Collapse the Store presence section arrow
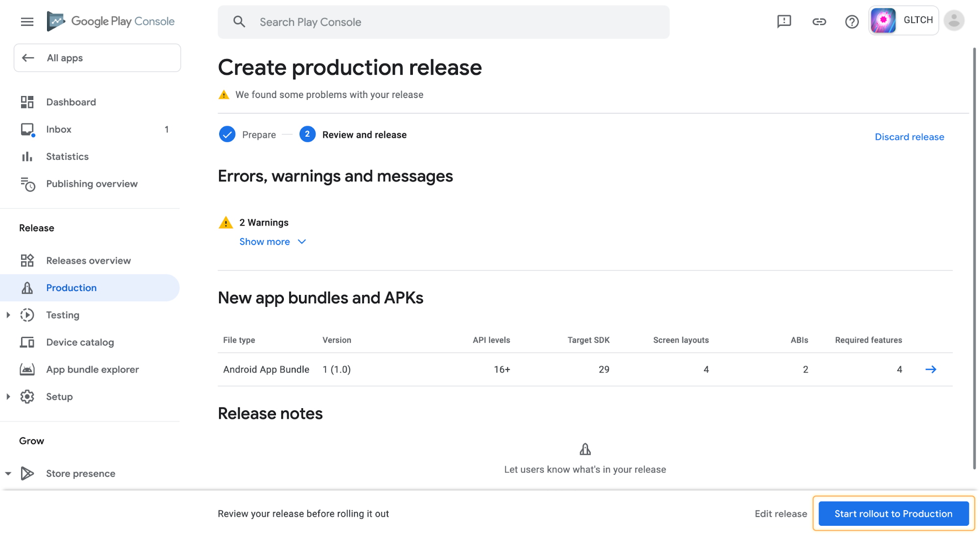The image size is (980, 537). (x=8, y=474)
